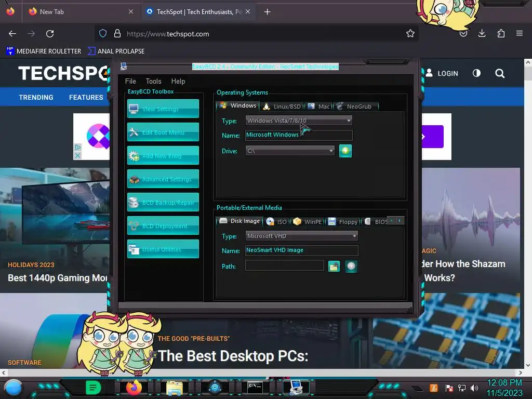Open MEDIAFIRE ROULETTER bookmark
This screenshot has width=532, height=399.
click(x=44, y=51)
